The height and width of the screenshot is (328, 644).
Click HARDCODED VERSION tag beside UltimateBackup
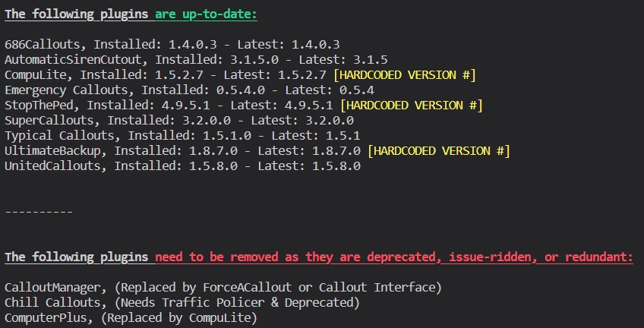(x=438, y=150)
